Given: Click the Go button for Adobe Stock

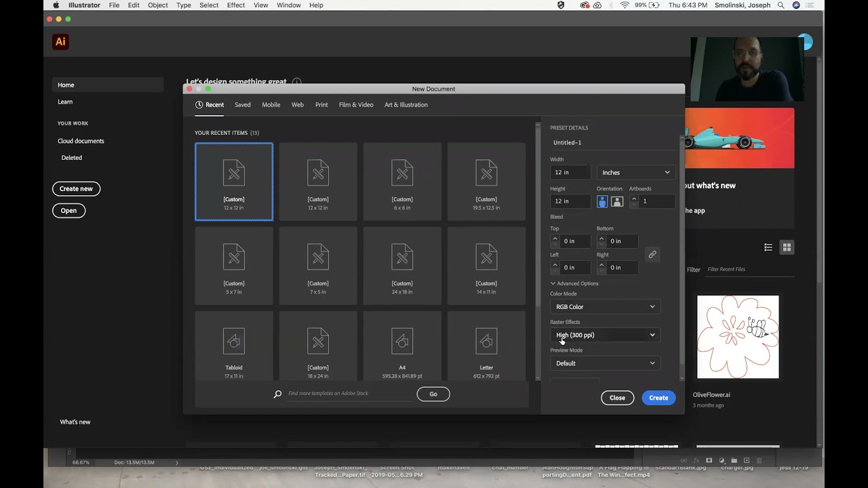Looking at the screenshot, I should [433, 394].
